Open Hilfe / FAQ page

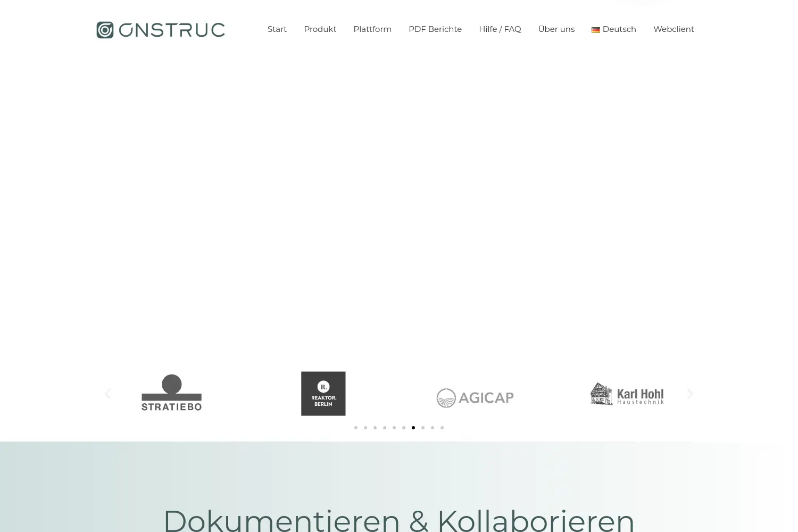tap(500, 29)
